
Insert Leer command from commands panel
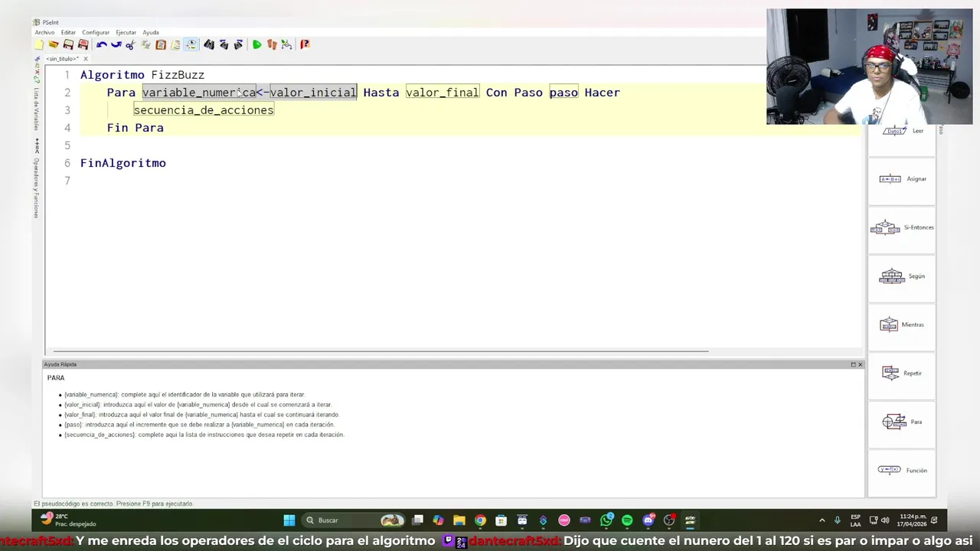point(902,131)
